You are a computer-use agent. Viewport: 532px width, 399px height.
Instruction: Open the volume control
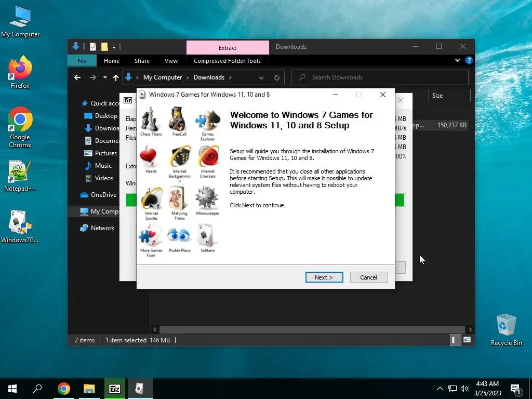pos(464,389)
